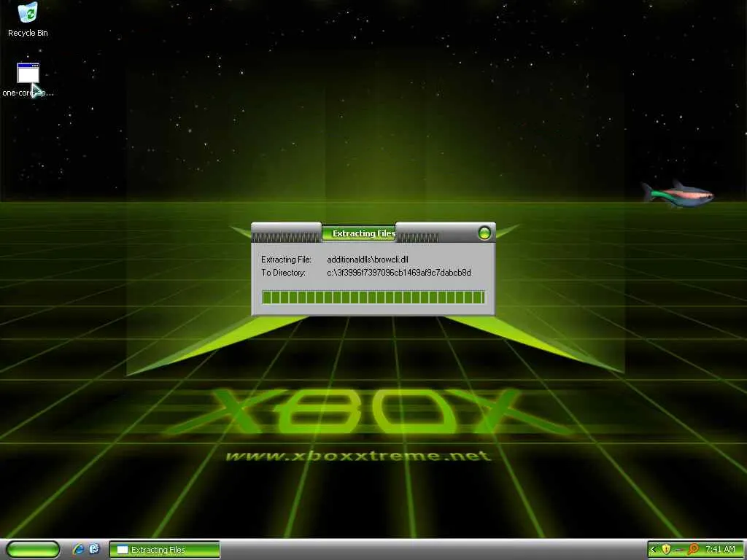Click the green Start button

pos(33,550)
